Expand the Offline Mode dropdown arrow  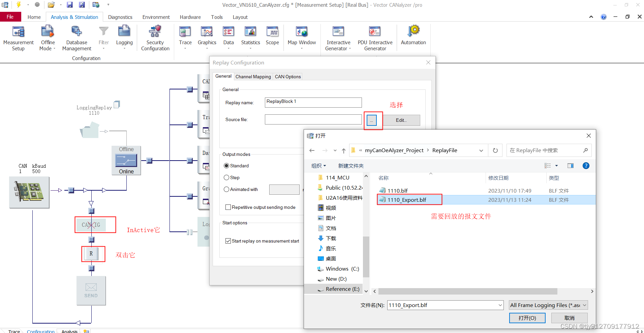(x=54, y=49)
